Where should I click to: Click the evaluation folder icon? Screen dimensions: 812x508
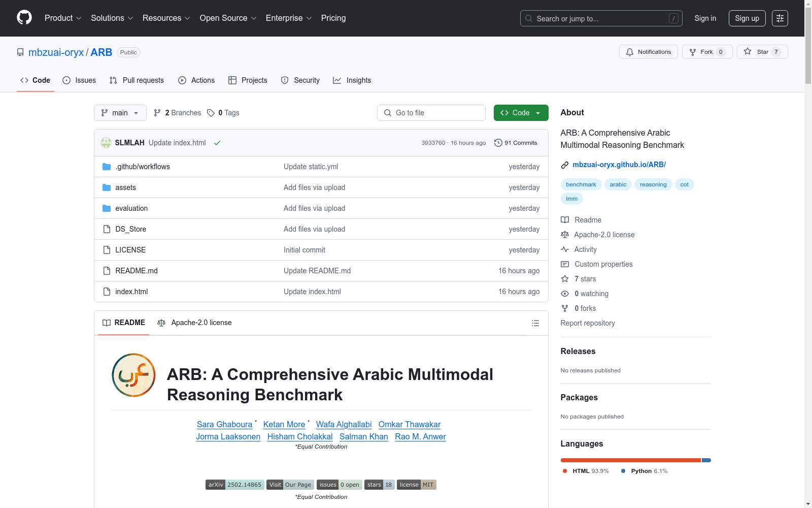coord(107,208)
